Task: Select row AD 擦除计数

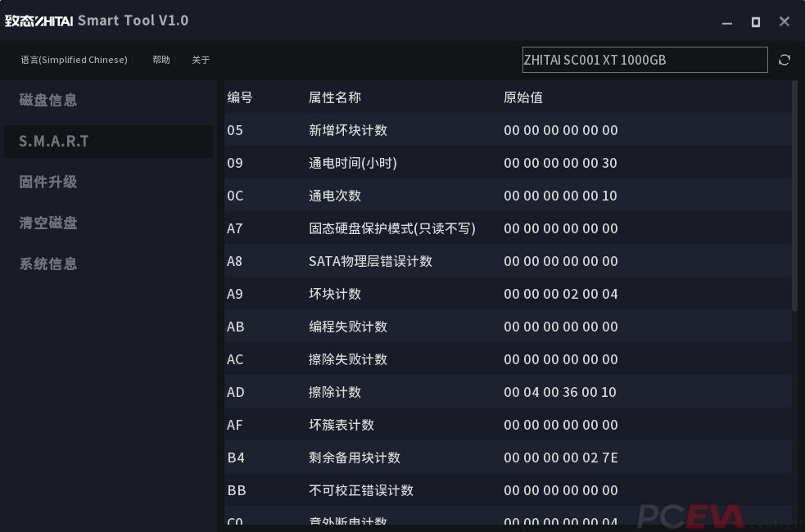Action: [x=409, y=392]
